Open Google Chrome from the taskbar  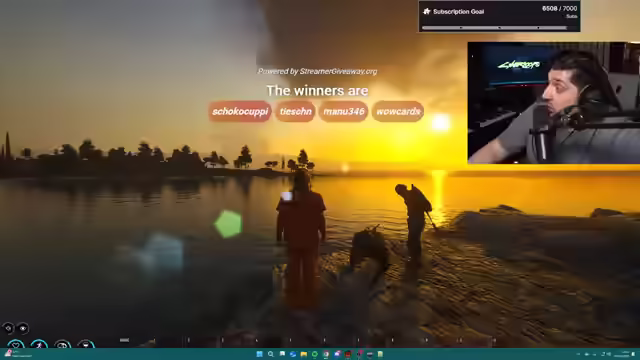[x=326, y=354]
